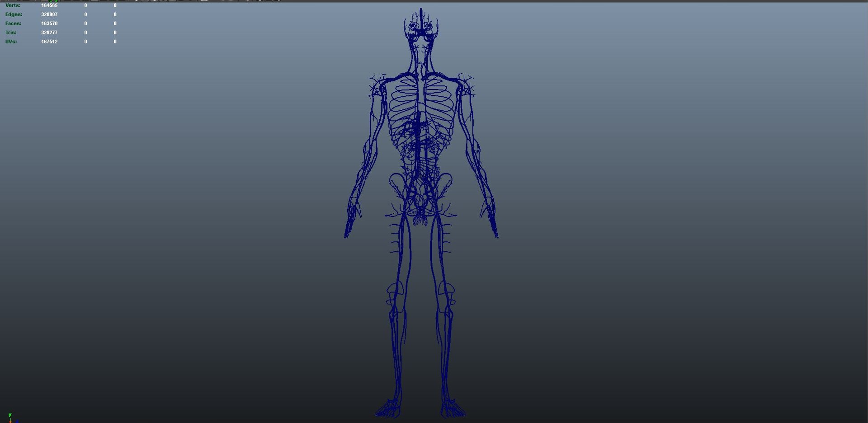Select the UV count value 167512
This screenshot has width=868, height=423.
[49, 42]
